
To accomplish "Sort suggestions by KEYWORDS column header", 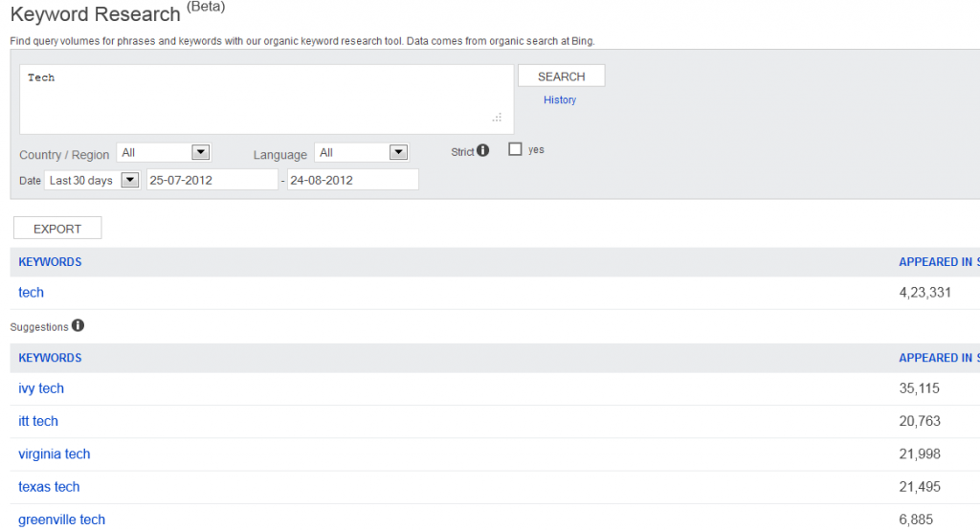I will click(50, 358).
